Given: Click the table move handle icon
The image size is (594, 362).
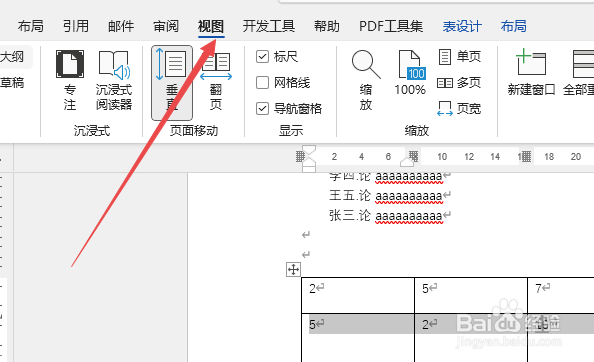Looking at the screenshot, I should pos(293,270).
